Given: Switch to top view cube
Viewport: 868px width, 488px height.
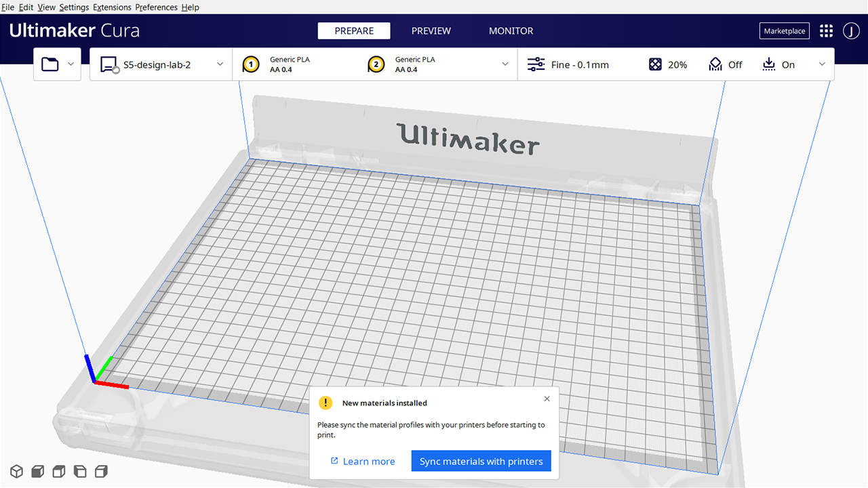Looking at the screenshot, I should [x=59, y=471].
